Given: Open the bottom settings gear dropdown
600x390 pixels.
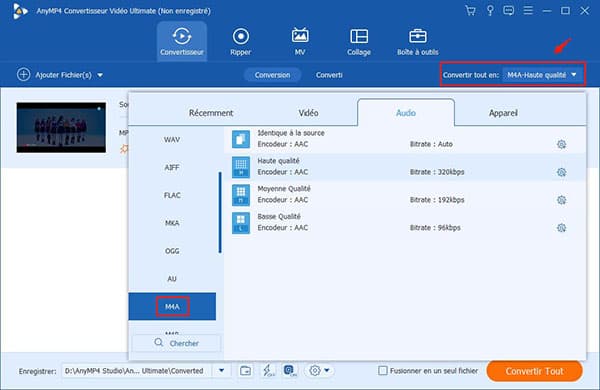Looking at the screenshot, I should [x=319, y=370].
